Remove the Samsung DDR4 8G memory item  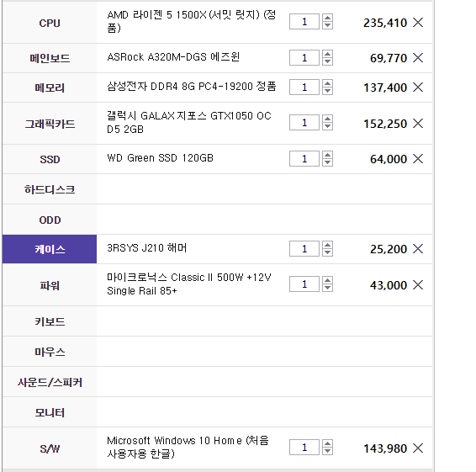(x=418, y=88)
